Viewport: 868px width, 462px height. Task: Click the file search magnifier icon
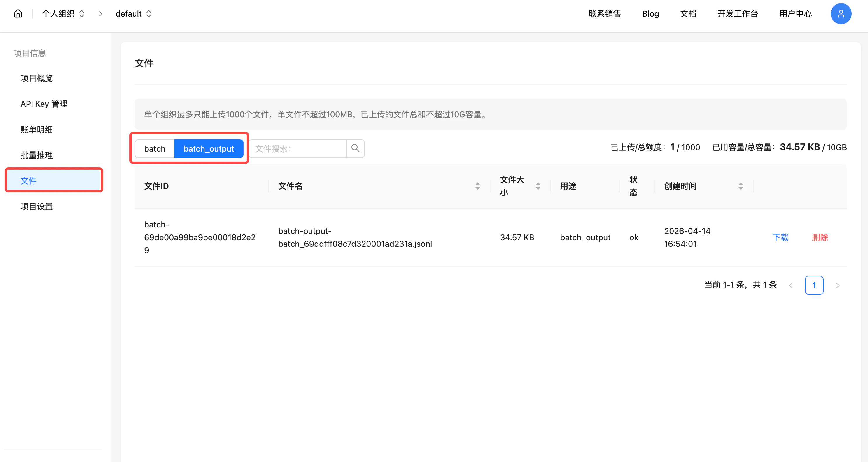[356, 148]
